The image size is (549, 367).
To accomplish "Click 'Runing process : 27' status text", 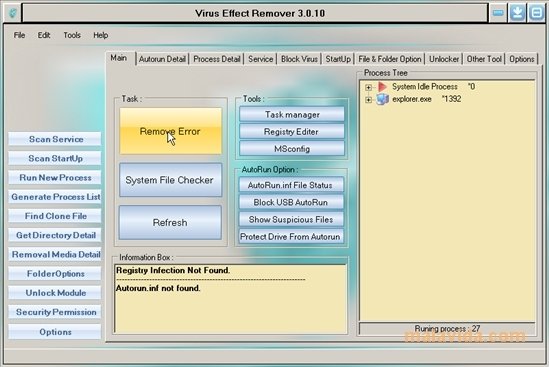I will (447, 328).
